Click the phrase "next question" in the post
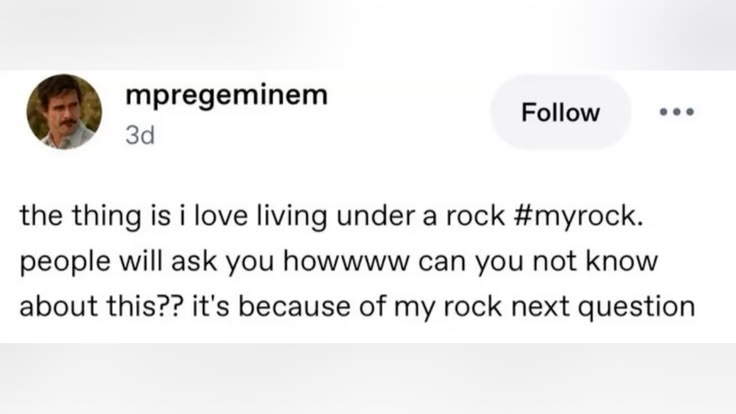The width and height of the screenshot is (736, 414). point(603,307)
